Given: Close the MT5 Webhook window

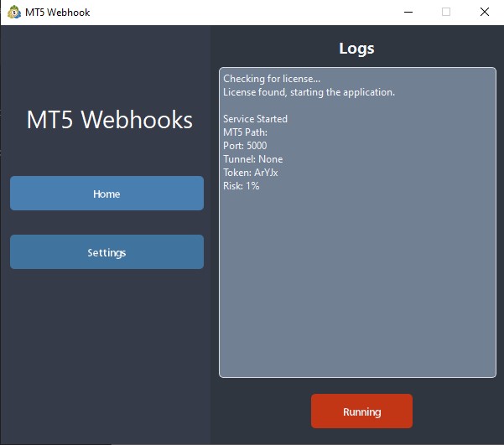Looking at the screenshot, I should click(485, 13).
